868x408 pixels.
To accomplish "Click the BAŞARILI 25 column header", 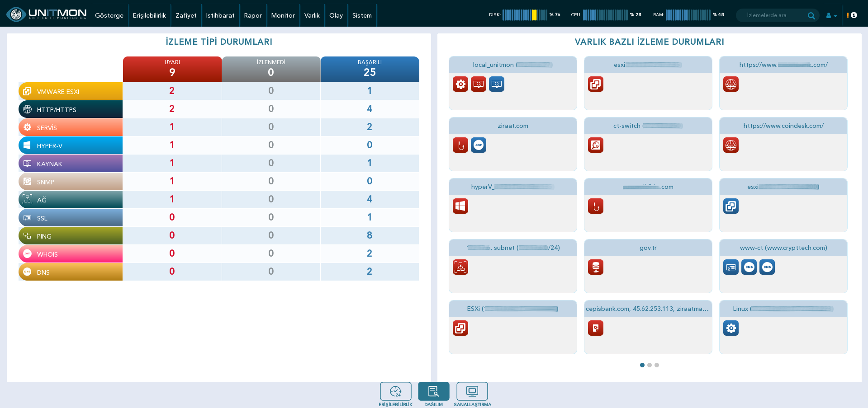I will [370, 69].
